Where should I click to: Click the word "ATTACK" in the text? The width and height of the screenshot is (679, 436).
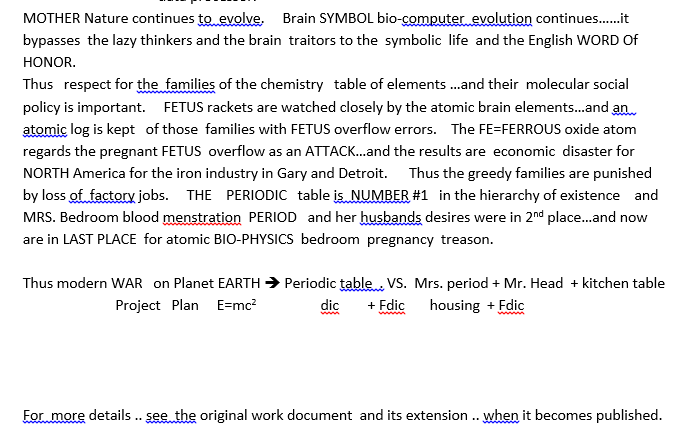coord(330,151)
